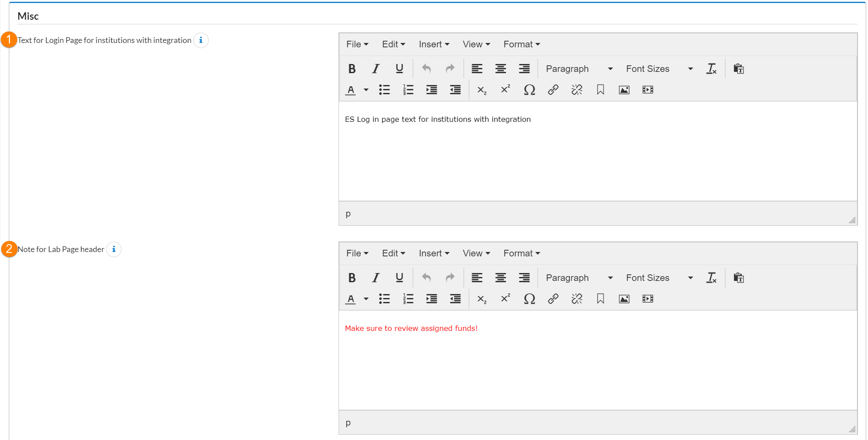Click Insert link icon in Lab Page editor
868x440 pixels.
click(x=553, y=299)
